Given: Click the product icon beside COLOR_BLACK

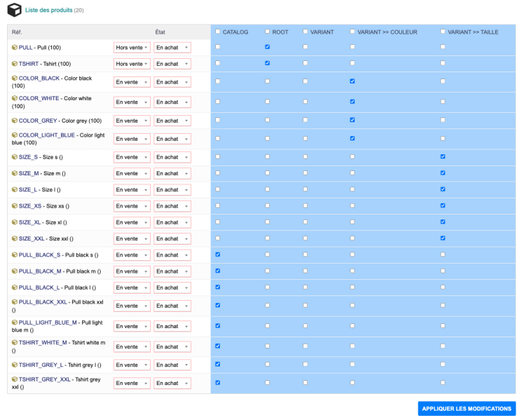Looking at the screenshot, I should click(x=14, y=79).
